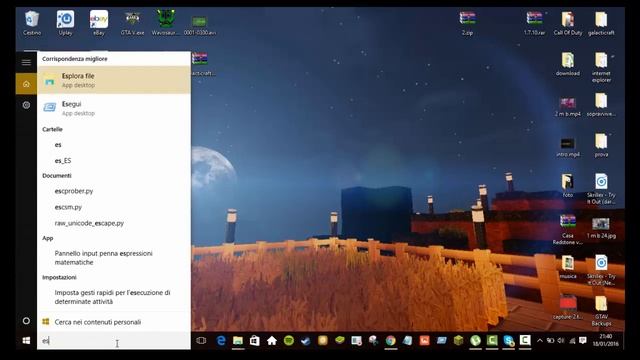Open Skype from the taskbar
This screenshot has width=640, height=360.
509,340
